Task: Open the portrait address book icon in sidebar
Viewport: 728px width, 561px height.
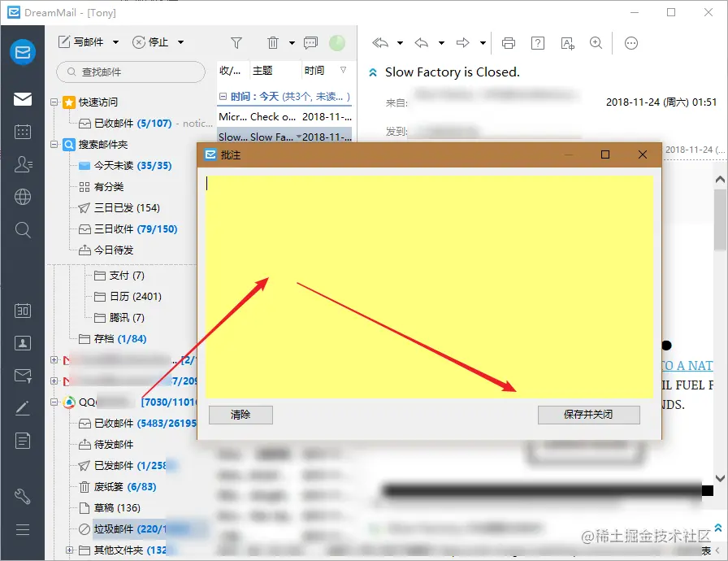Action: pos(22,343)
